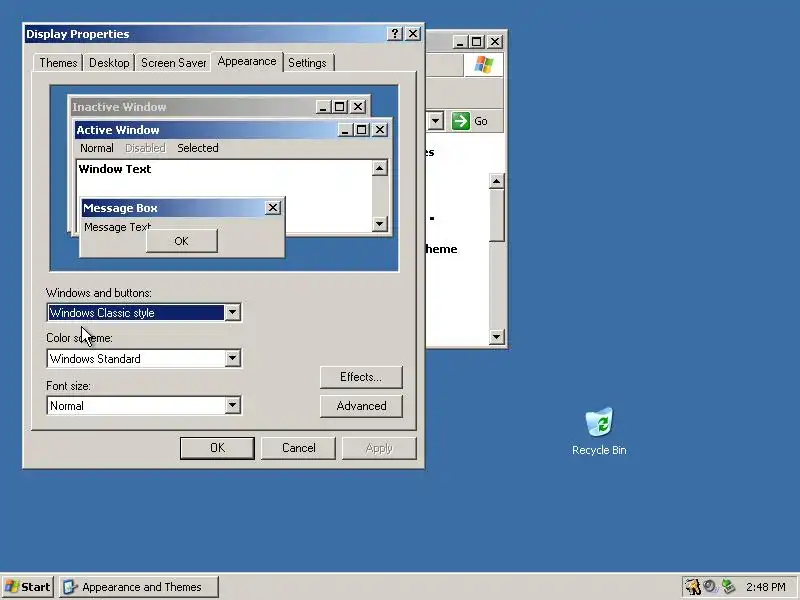The height and width of the screenshot is (600, 800).
Task: Click the Windows flag logo in background window
Action: tap(483, 65)
